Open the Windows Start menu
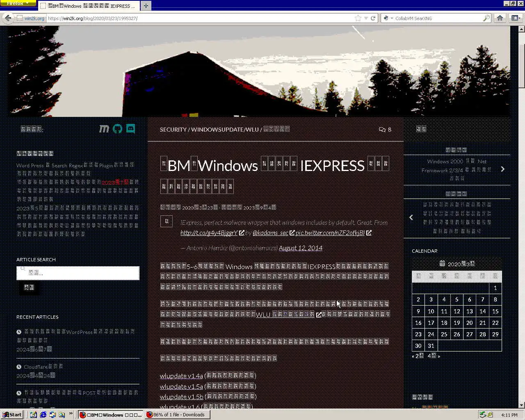 tap(12, 415)
